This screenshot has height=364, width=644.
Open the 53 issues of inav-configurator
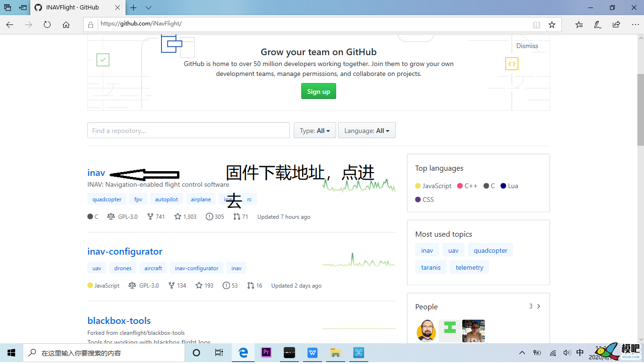(x=230, y=286)
